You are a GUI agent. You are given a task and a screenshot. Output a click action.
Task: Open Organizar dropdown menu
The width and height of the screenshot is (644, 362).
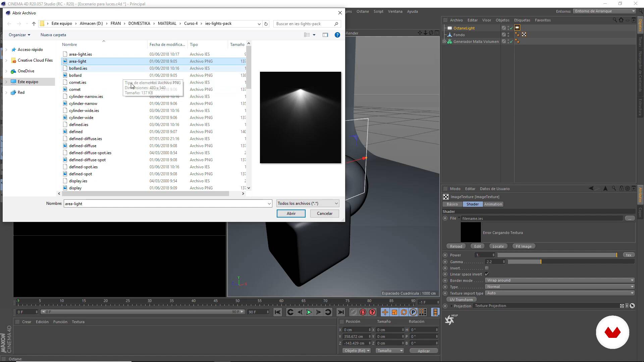click(x=19, y=35)
